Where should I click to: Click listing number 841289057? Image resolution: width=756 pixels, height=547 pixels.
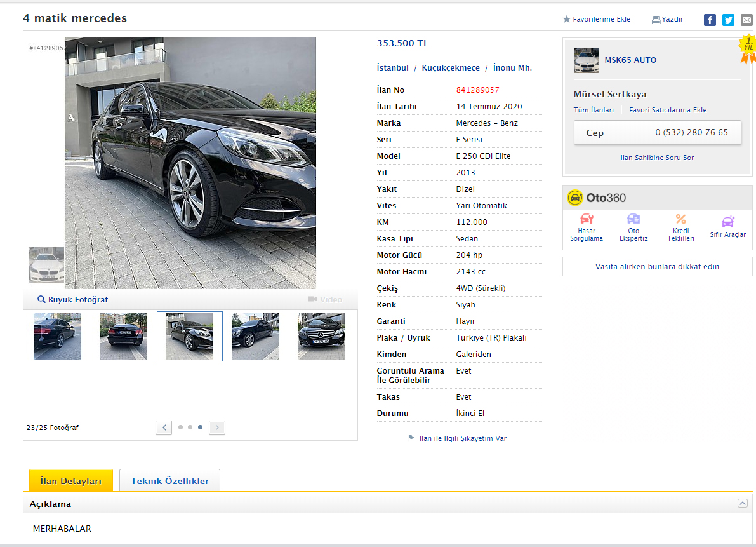(x=478, y=90)
